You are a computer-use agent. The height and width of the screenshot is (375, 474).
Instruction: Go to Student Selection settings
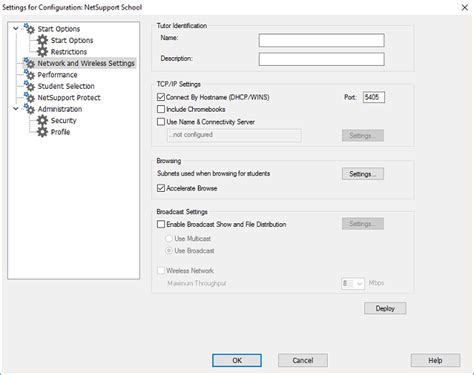66,86
